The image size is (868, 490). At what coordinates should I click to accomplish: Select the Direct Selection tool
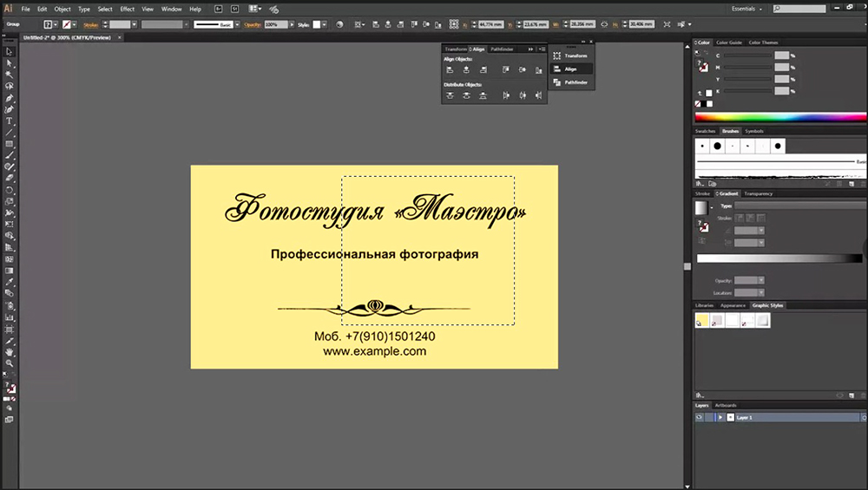pyautogui.click(x=10, y=63)
